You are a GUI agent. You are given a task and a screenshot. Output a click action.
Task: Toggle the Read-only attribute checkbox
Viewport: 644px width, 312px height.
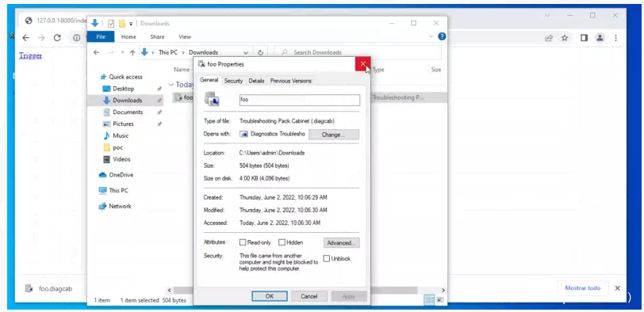point(243,242)
